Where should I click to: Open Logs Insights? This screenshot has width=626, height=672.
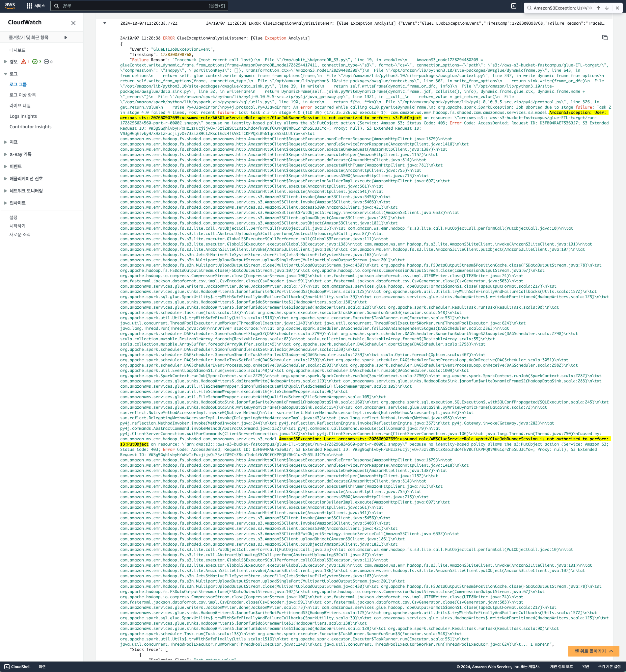pyautogui.click(x=23, y=116)
